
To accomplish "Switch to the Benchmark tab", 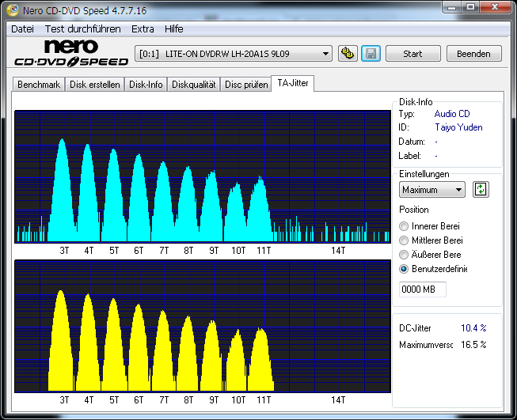I will click(39, 85).
